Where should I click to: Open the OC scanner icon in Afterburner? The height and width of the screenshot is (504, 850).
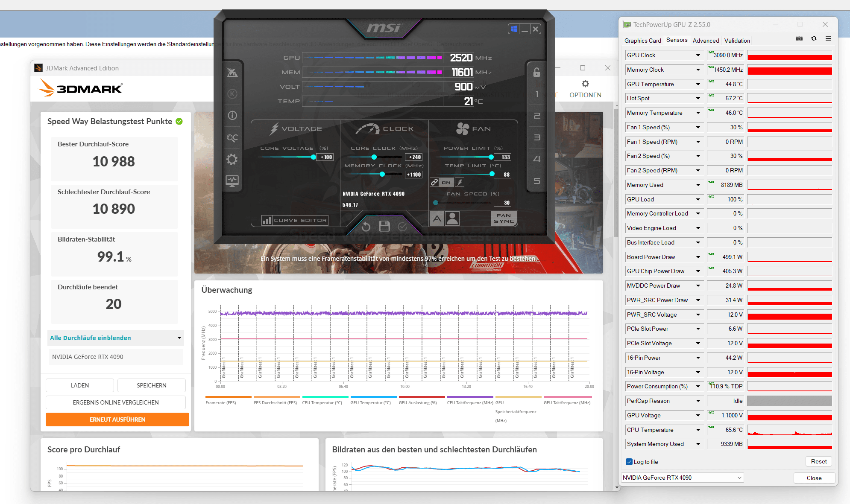click(x=232, y=137)
